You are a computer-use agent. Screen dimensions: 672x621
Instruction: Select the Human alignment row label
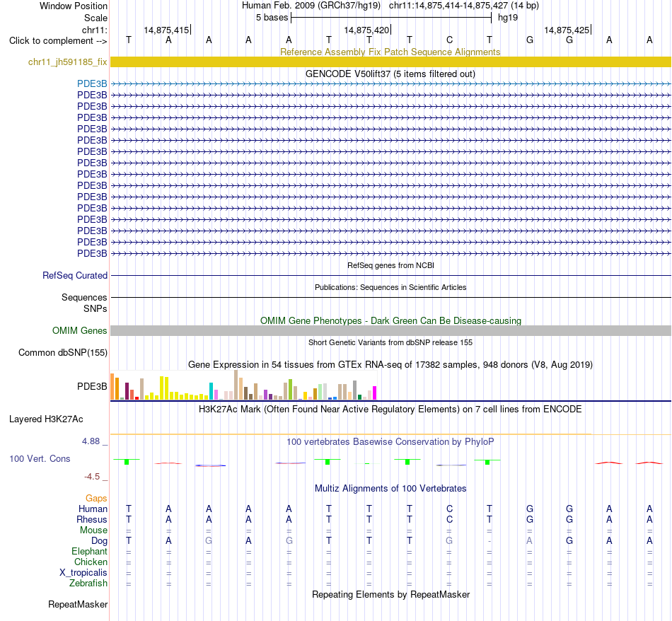click(x=93, y=509)
